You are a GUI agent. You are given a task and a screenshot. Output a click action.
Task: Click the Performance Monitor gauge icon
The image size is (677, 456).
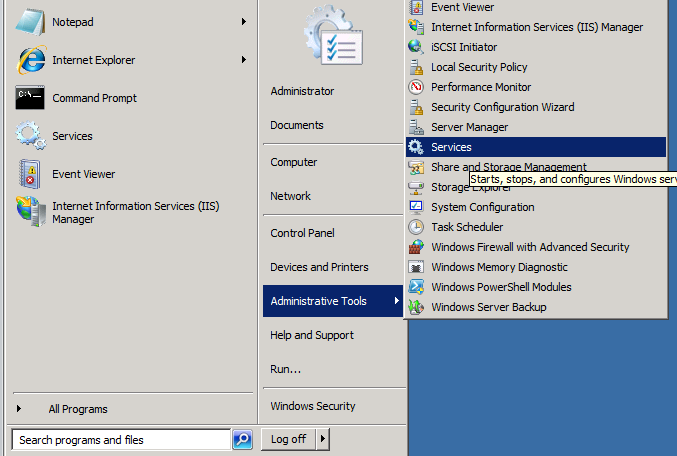(x=416, y=87)
